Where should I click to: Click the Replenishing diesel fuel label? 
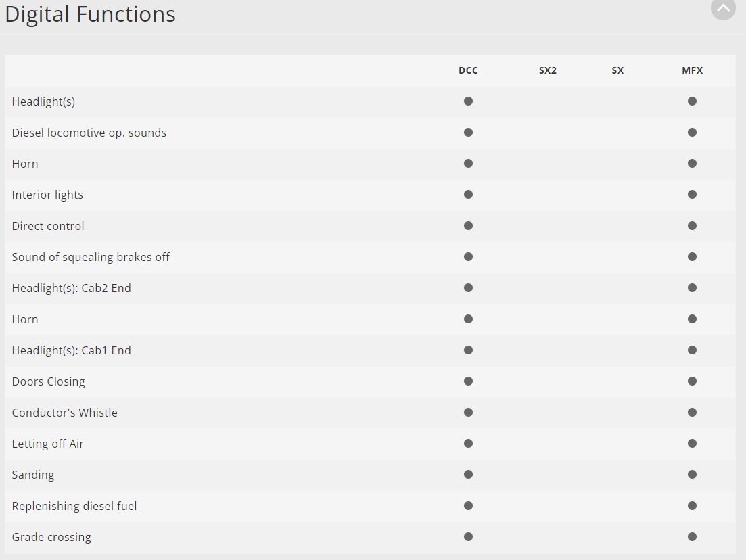point(74,506)
